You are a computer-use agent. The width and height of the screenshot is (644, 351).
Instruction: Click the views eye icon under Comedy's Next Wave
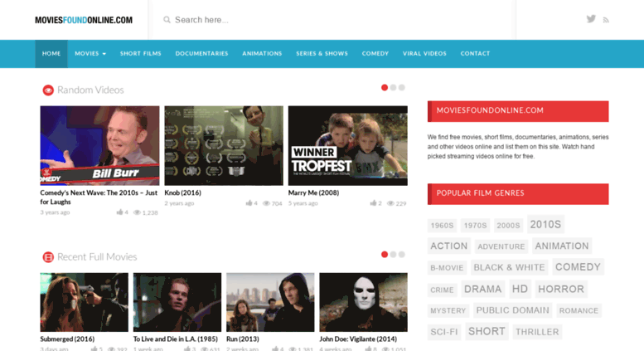coord(137,212)
